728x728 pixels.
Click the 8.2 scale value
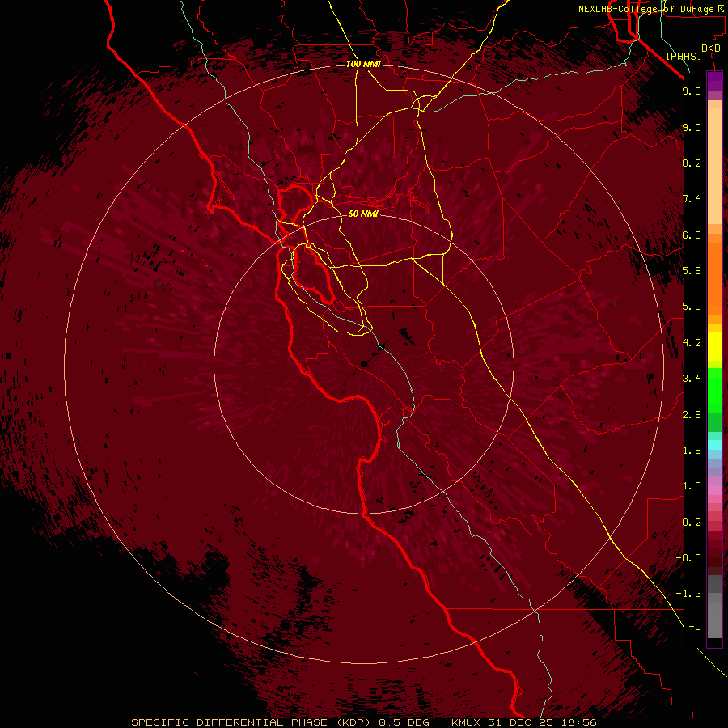(x=692, y=163)
